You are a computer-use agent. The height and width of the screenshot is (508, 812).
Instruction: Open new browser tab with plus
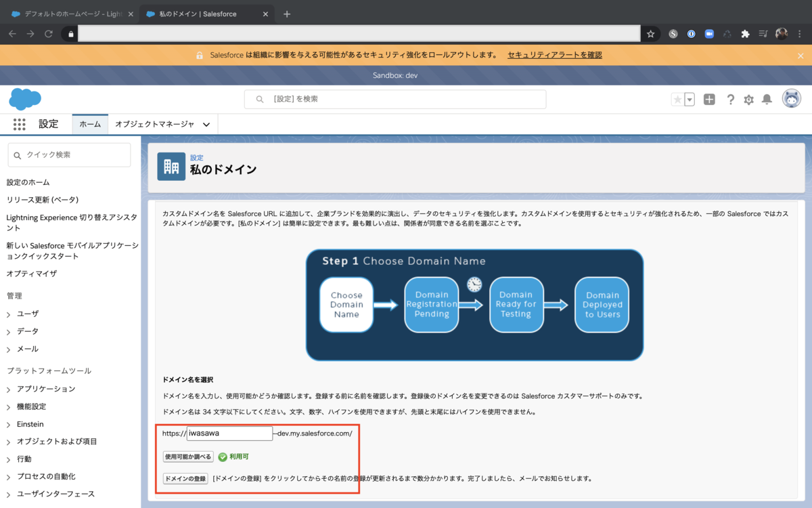(x=287, y=14)
